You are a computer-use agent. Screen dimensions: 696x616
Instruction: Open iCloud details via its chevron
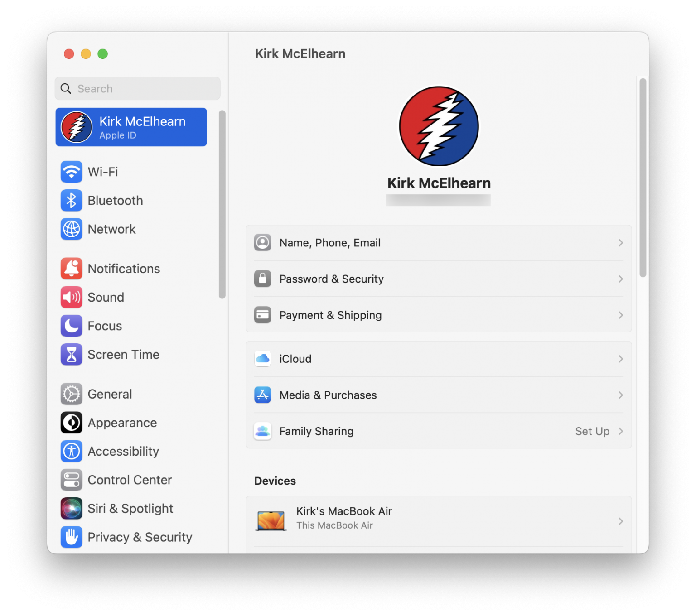pyautogui.click(x=620, y=359)
